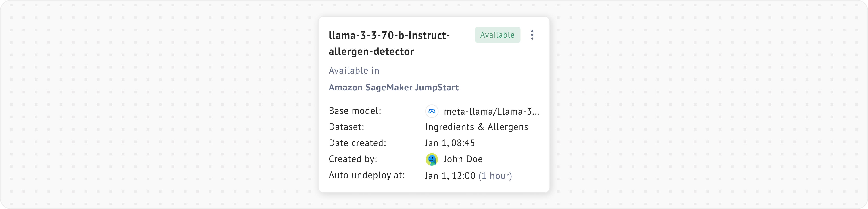
Task: Click the truncated meta-llama/Llama-3 base model name
Action: point(491,112)
